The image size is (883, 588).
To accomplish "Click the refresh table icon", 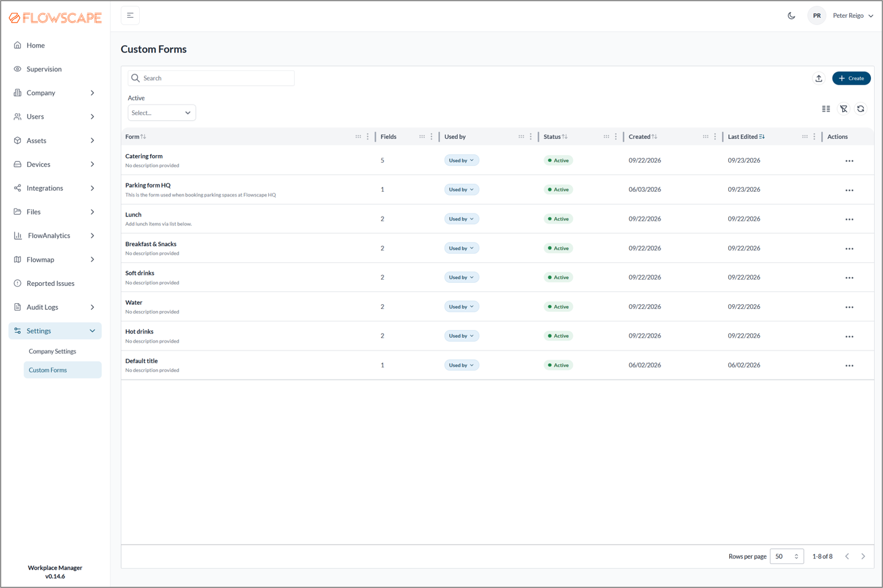I will pos(861,109).
